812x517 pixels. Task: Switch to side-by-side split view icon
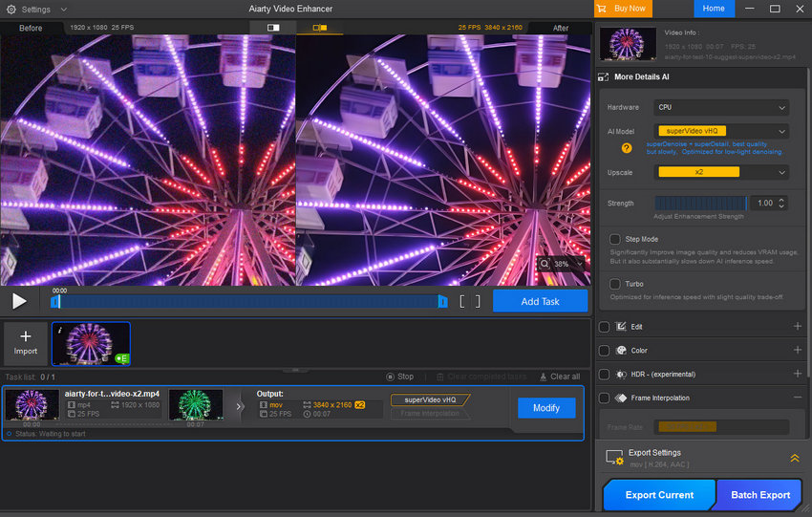[319, 28]
